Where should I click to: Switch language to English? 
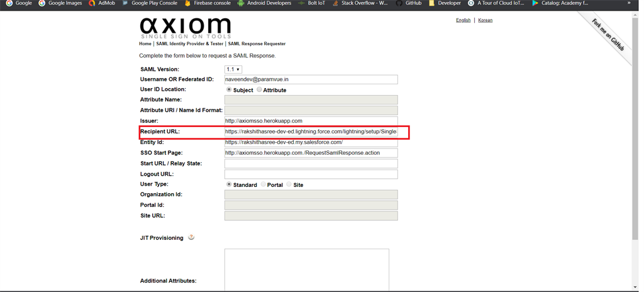[464, 20]
